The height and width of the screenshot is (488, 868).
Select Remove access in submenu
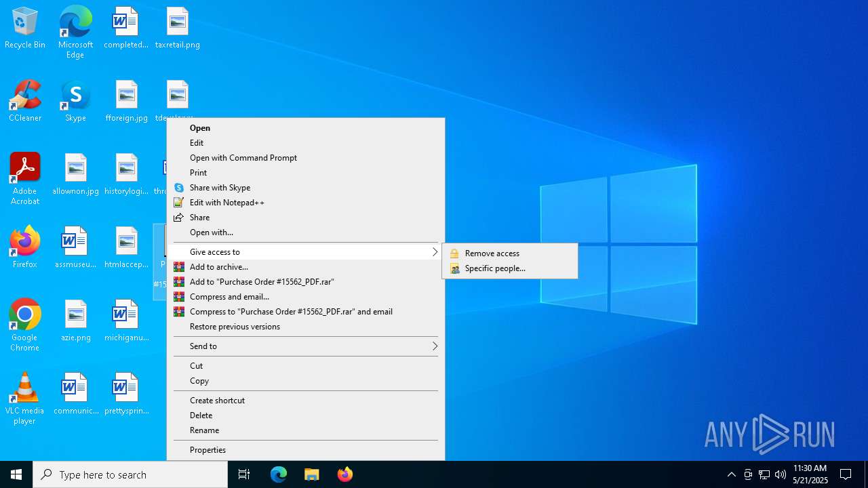tap(510, 253)
